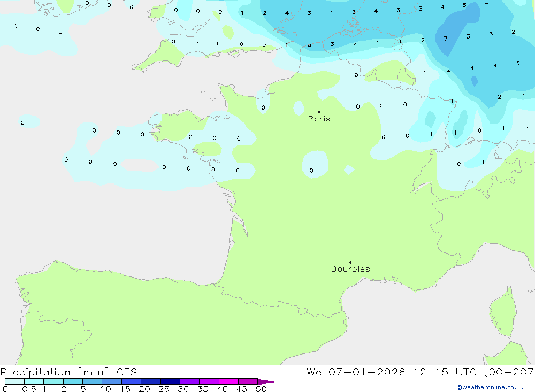Click the 'Precipitation [mm]' title text
Viewport: 535px width, 392px height.
click(x=55, y=372)
